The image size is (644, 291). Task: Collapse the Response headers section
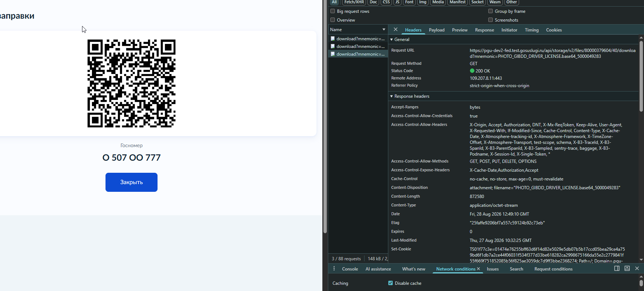pyautogui.click(x=392, y=96)
